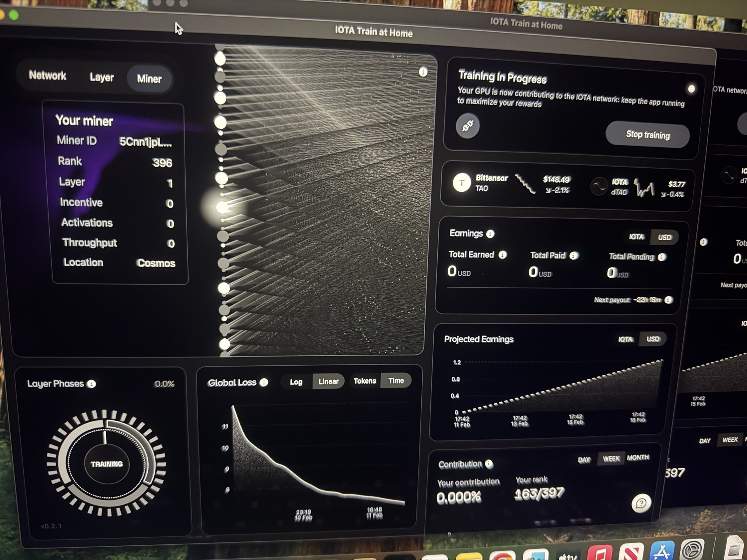The width and height of the screenshot is (747, 560).
Task: Click info icon on network visualization
Action: coord(423,72)
